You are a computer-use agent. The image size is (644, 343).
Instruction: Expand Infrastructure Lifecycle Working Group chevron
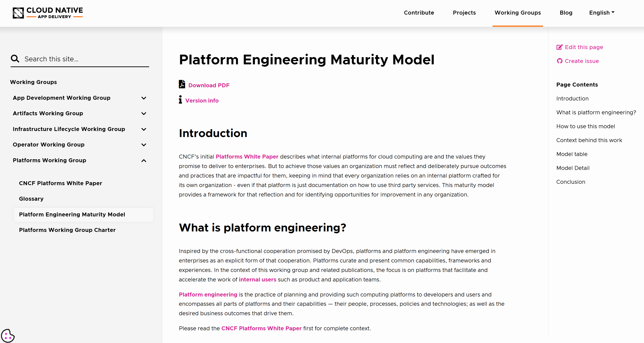144,129
